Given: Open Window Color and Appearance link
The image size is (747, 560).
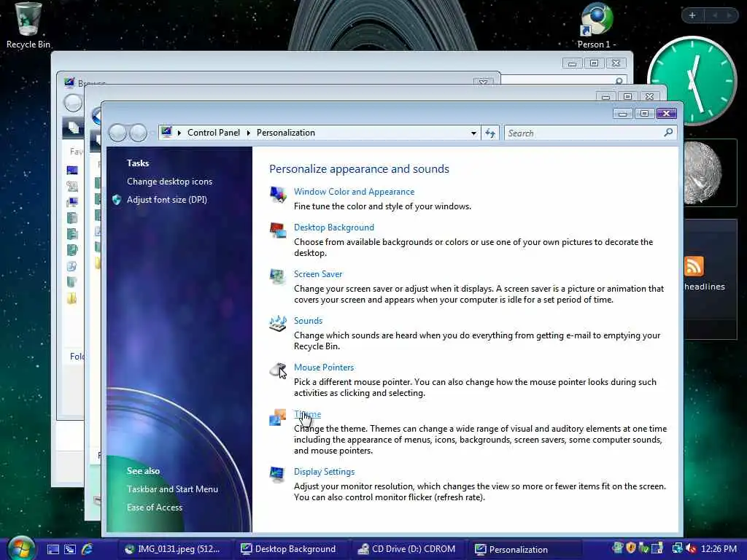Looking at the screenshot, I should tap(354, 192).
